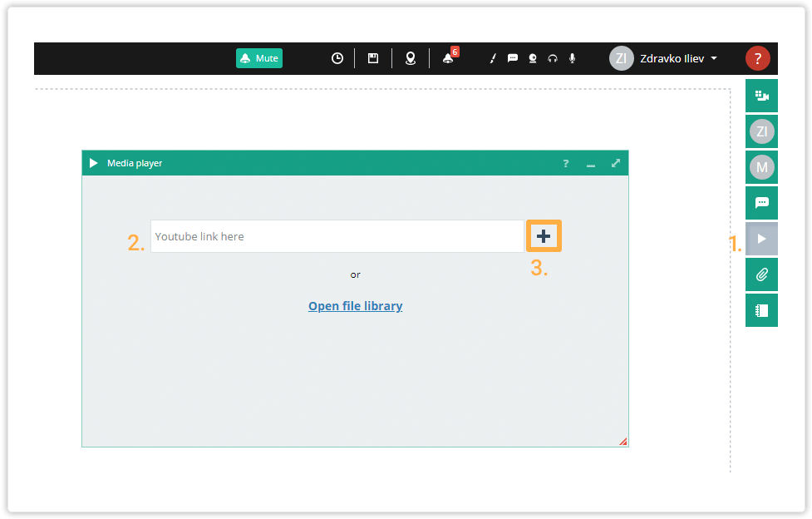The height and width of the screenshot is (519, 812).
Task: Select the M participant avatar in sidebar
Action: (761, 167)
